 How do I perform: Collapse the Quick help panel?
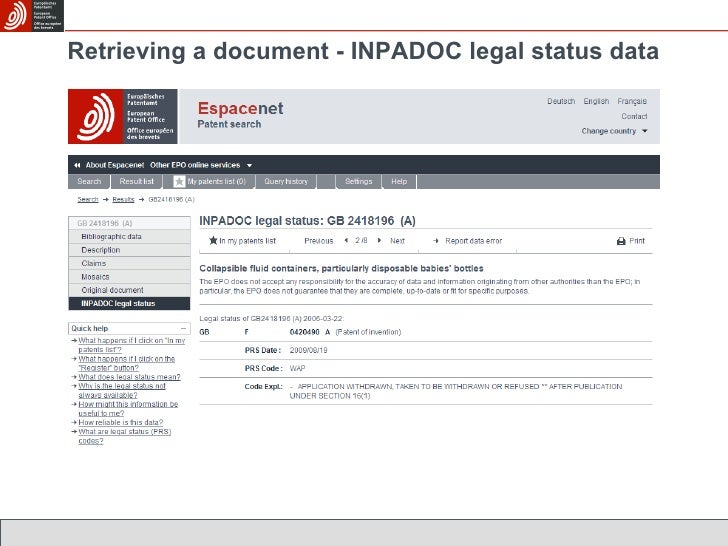click(183, 328)
